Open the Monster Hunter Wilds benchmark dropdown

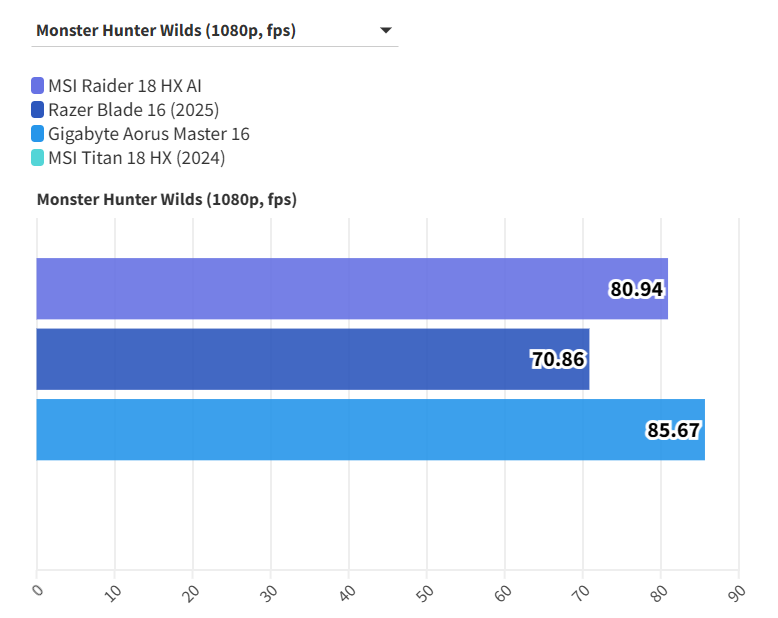(214, 31)
